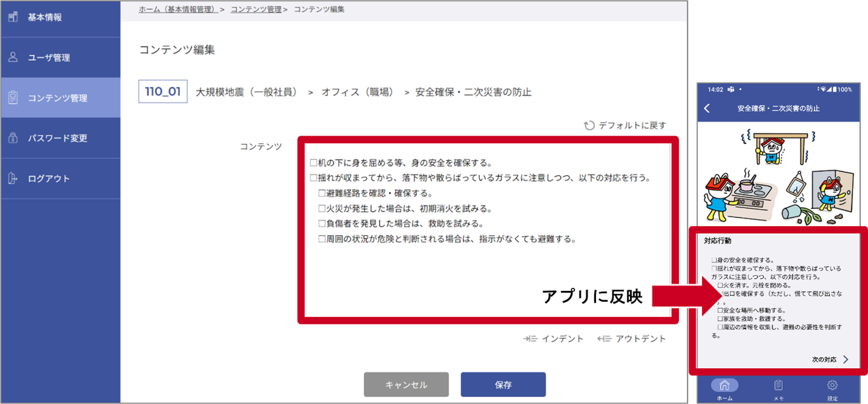Follow the ホーム（基本情報管理） breadcrumb link

click(x=178, y=10)
